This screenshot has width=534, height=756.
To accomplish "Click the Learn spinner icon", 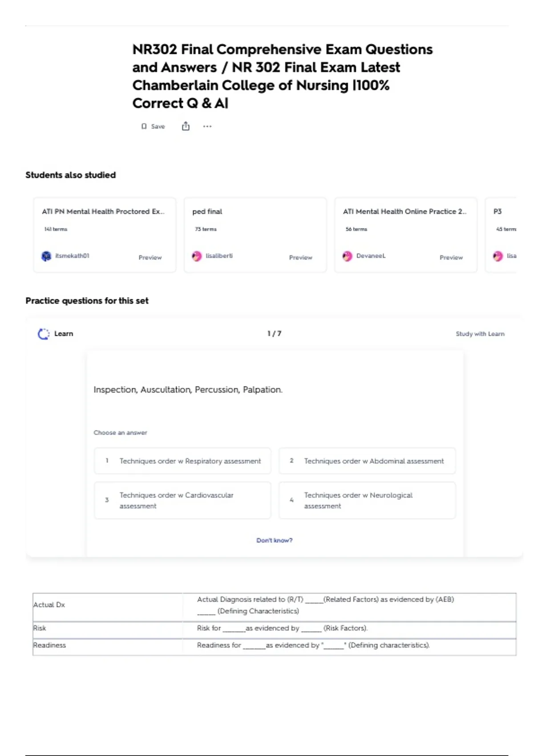I will (x=44, y=334).
